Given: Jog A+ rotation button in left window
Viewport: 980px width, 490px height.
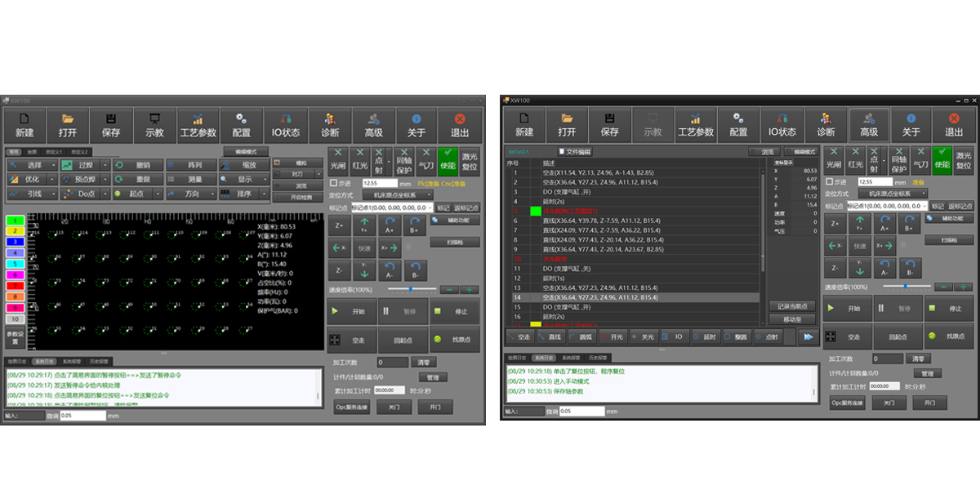Looking at the screenshot, I should (390, 225).
